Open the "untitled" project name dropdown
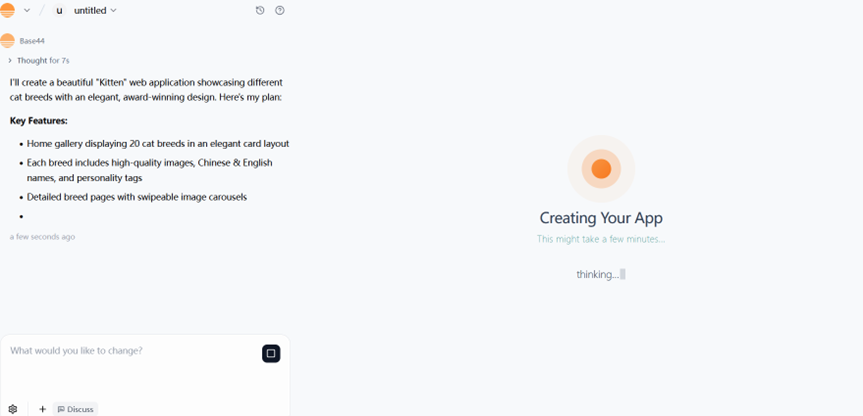This screenshot has width=863, height=416. (96, 10)
